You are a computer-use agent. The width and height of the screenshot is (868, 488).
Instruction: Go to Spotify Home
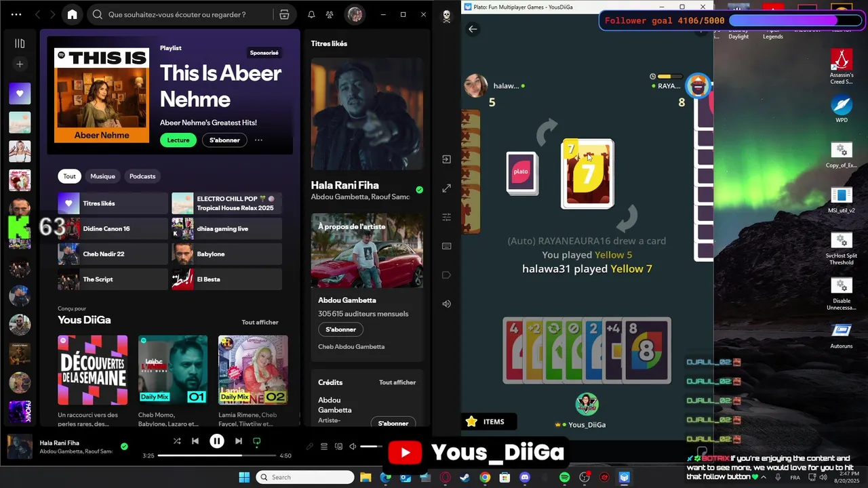73,14
